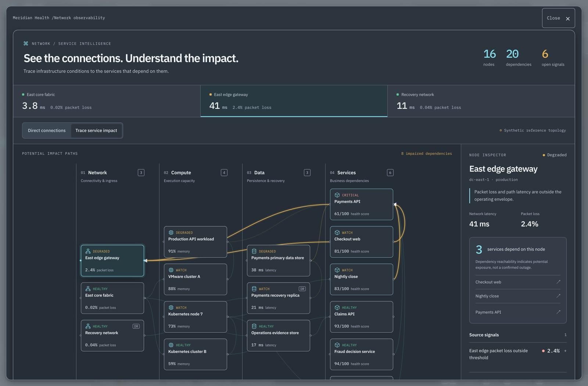Click the Recovery network node network icon

pos(88,326)
